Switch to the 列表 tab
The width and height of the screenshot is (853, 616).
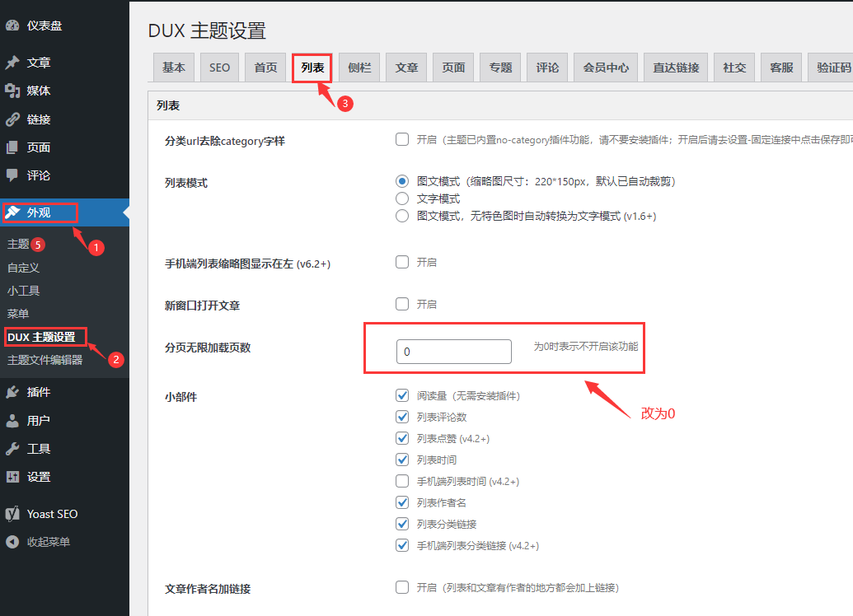point(312,68)
